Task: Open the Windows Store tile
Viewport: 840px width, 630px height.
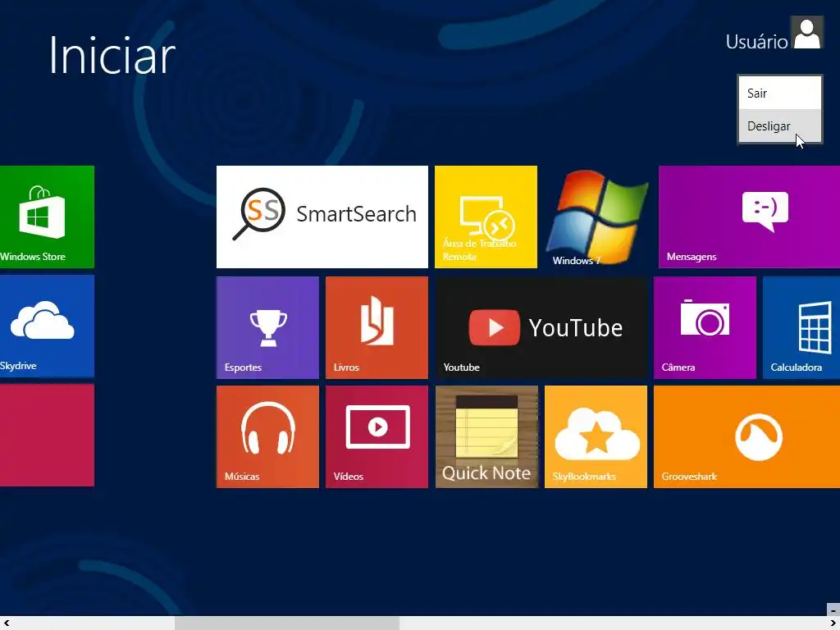Action: [x=47, y=217]
